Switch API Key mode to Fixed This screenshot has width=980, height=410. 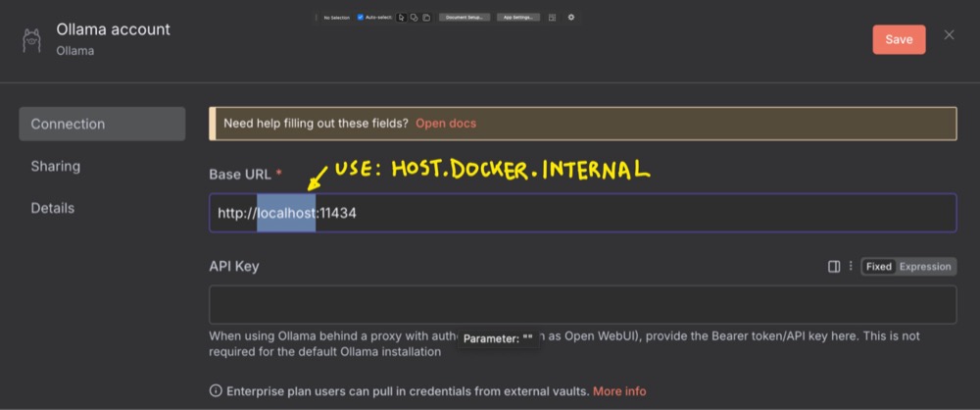point(879,267)
